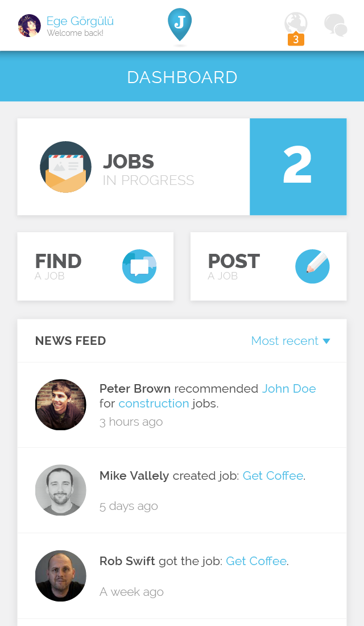The width and height of the screenshot is (364, 626).
Task: Open the John Doe profile link
Action: [289, 389]
